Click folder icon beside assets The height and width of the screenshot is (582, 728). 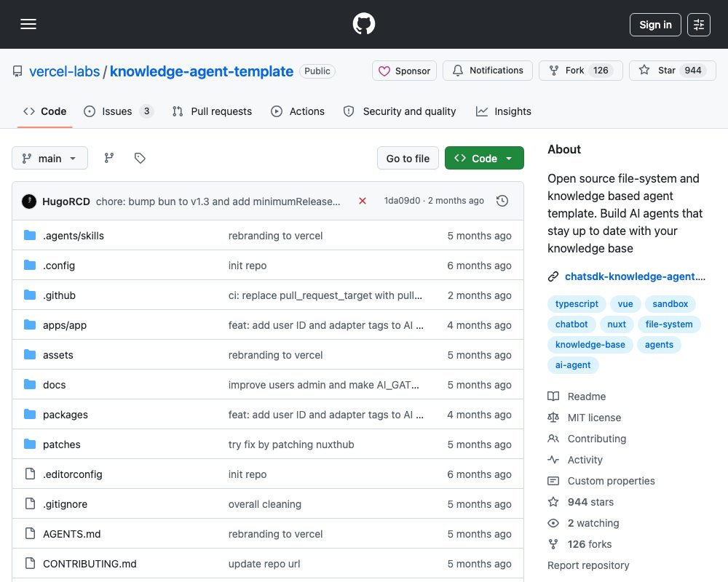(x=30, y=355)
